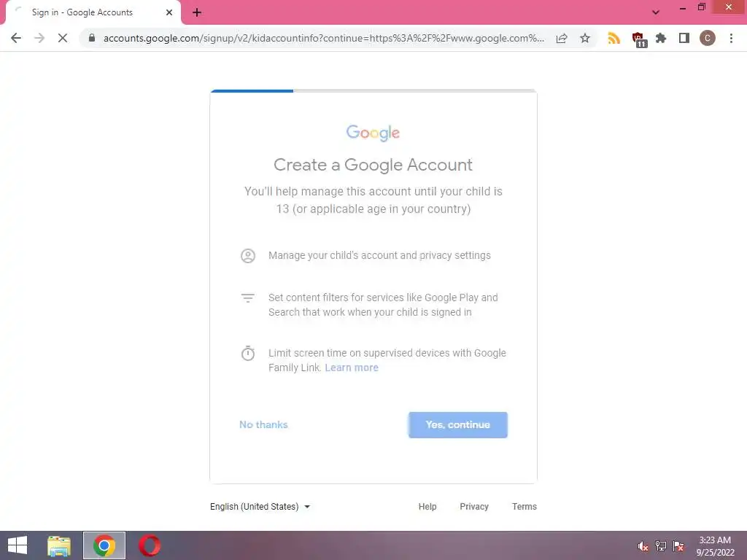The width and height of the screenshot is (747, 560).
Task: Click the Chrome taskbar icon
Action: 104,545
